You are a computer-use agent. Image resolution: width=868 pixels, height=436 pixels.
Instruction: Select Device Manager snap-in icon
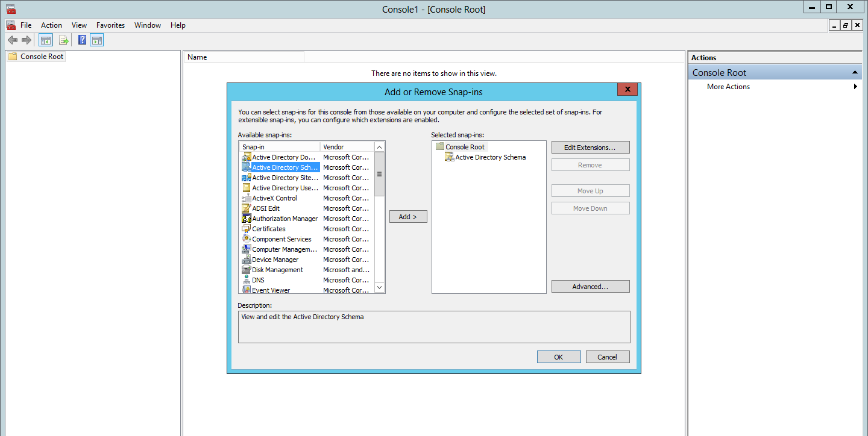click(x=246, y=260)
